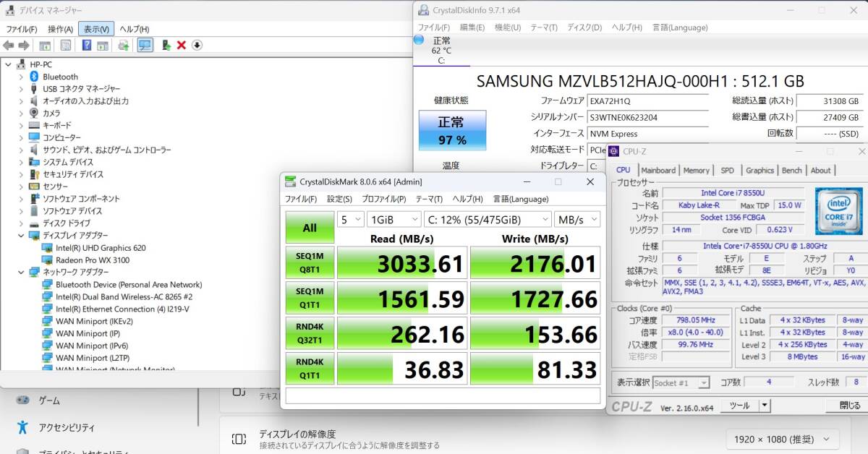
Task: Click the 正常 97% health status indicator
Action: pos(451,130)
